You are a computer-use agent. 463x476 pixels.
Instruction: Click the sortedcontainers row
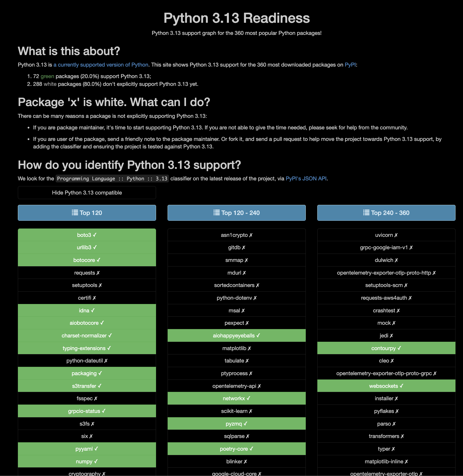click(x=237, y=285)
